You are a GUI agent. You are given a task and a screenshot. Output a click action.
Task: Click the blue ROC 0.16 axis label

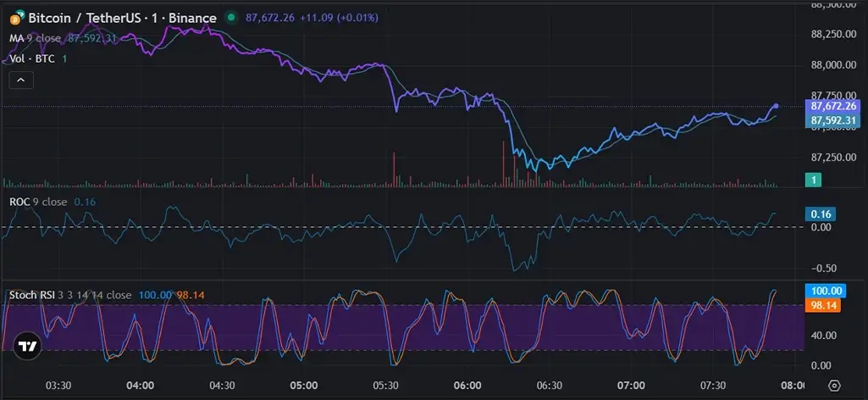click(x=821, y=214)
